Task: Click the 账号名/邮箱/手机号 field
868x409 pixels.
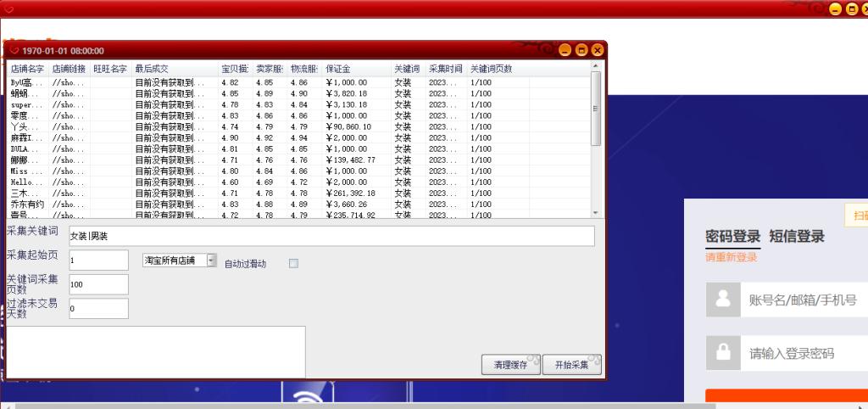Action: (x=801, y=300)
